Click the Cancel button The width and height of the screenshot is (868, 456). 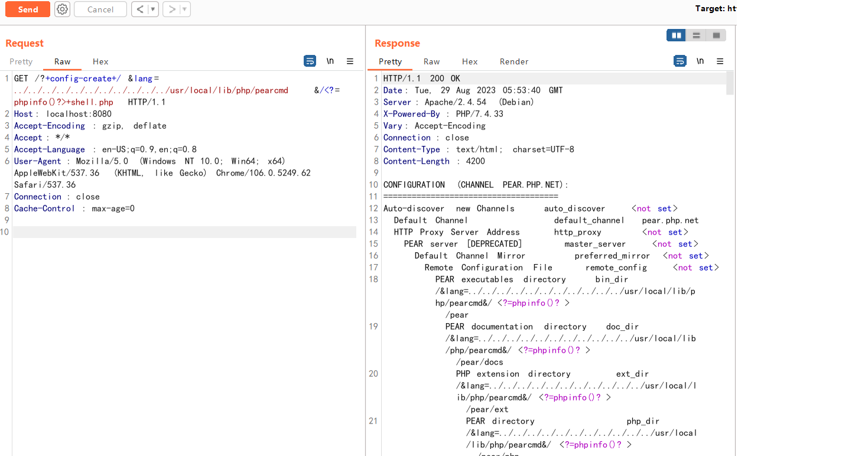[x=100, y=9]
